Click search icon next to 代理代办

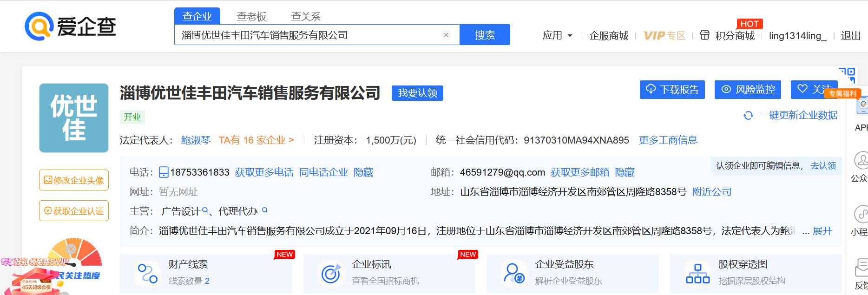point(265,210)
